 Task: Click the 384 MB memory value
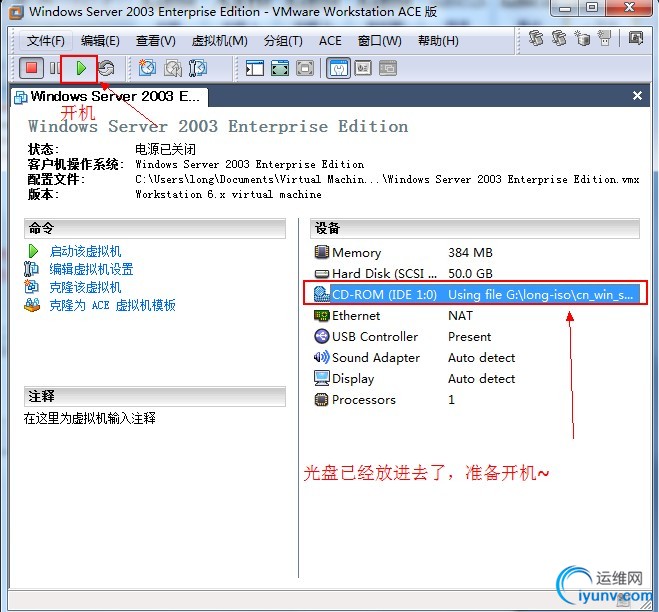pos(470,253)
